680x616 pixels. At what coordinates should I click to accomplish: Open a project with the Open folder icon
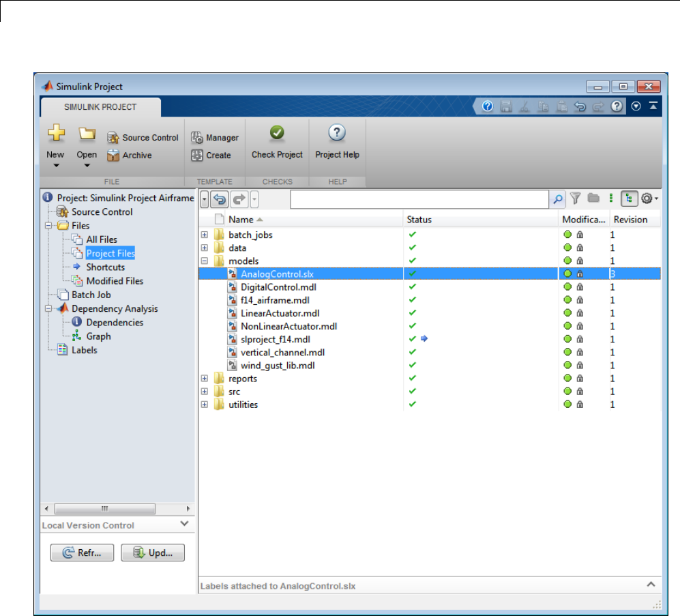pyautogui.click(x=87, y=133)
